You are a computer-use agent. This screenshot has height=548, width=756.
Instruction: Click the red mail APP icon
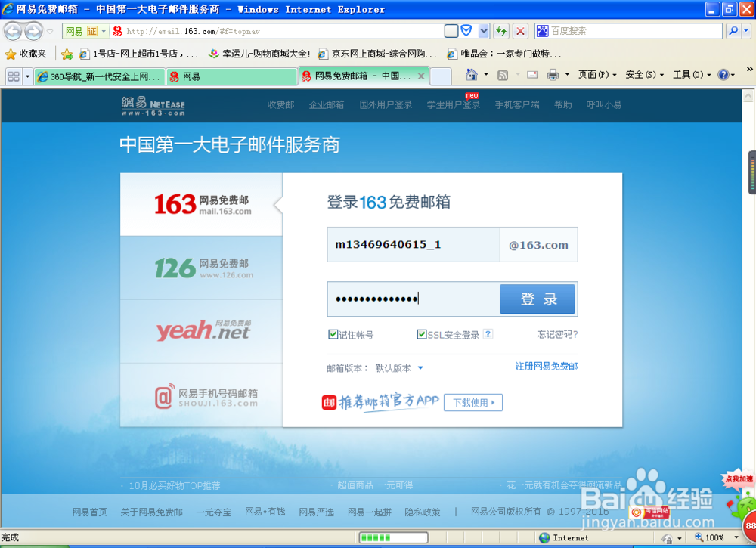coord(329,402)
